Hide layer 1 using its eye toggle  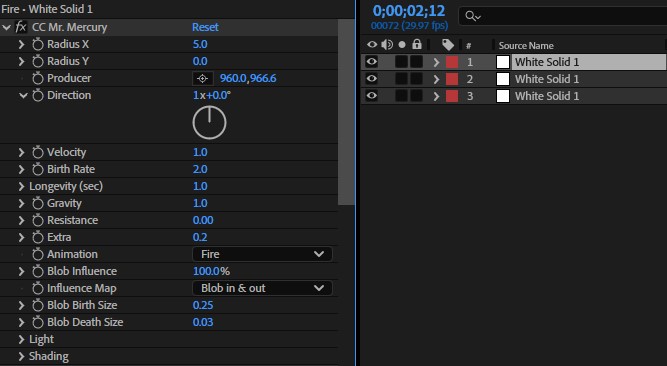point(371,62)
